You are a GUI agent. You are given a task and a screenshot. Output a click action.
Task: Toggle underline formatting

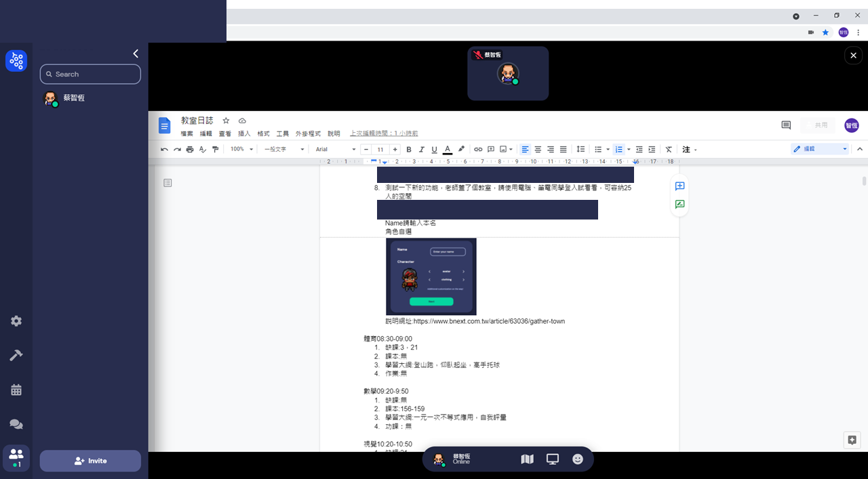click(x=434, y=149)
